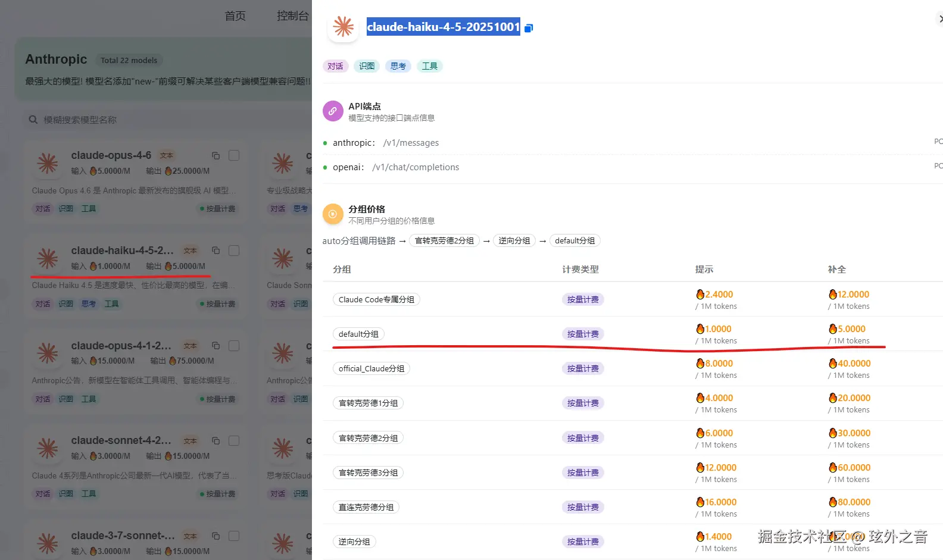Select the 官转克劳德1分组 row tag
This screenshot has height=560, width=943.
(368, 403)
